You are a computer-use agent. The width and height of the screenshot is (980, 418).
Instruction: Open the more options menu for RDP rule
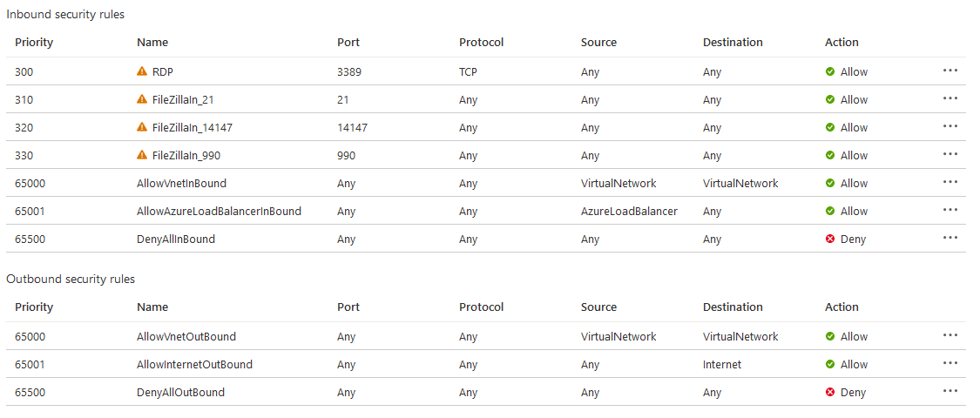click(x=950, y=70)
